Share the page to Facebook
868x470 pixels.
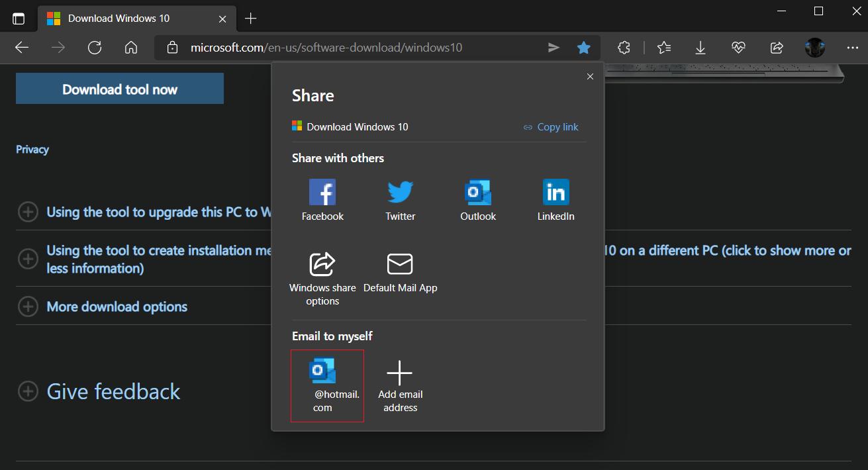coord(322,200)
